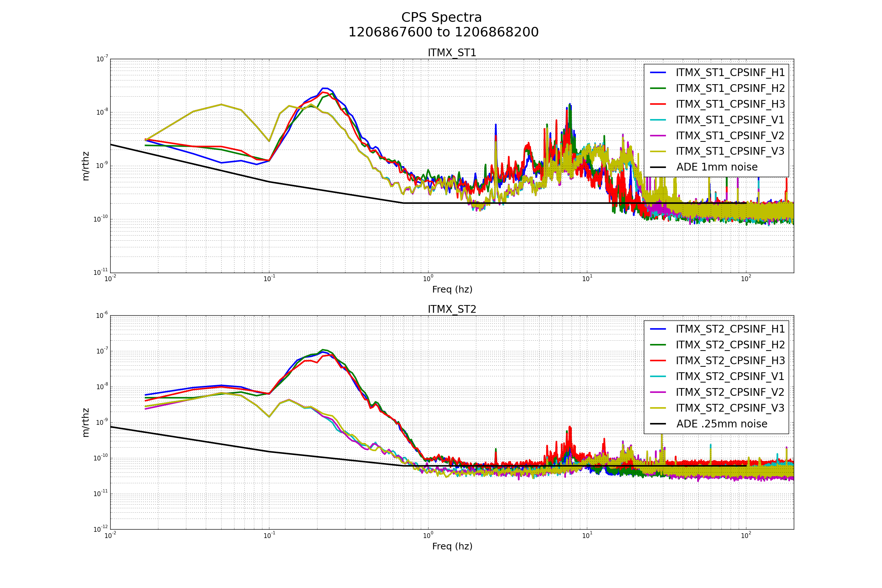Click the m/rthz y-axis label of ITMX_ST1
The width and height of the screenshot is (882, 588).
point(86,166)
